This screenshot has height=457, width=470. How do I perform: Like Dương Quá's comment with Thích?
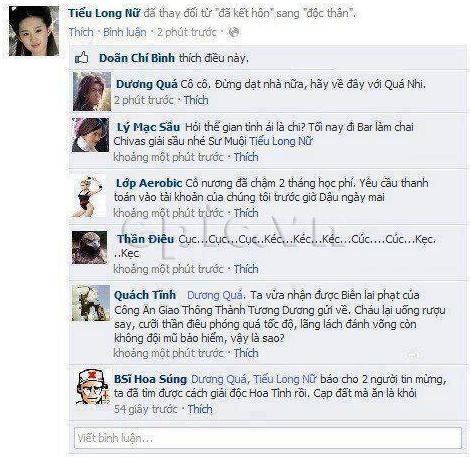(x=196, y=100)
